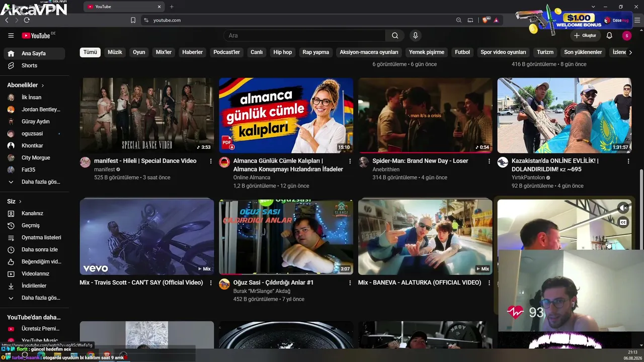Open the Burak MrSlange Akdağ channel avatar
The image size is (644, 362).
(224, 284)
